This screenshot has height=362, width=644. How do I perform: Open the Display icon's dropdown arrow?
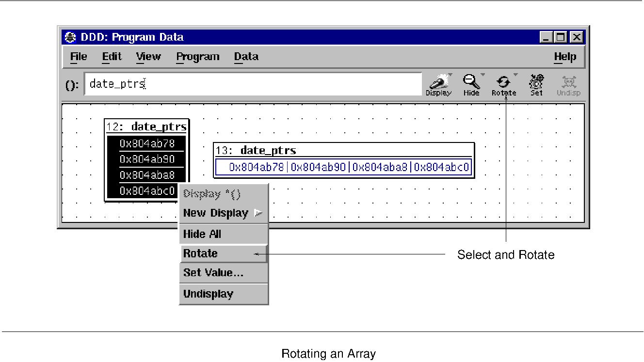click(451, 75)
